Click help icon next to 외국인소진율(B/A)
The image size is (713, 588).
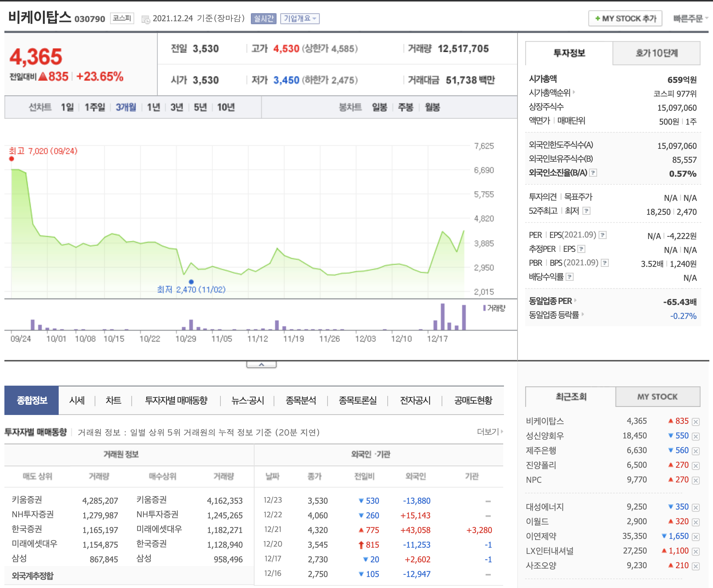(593, 173)
